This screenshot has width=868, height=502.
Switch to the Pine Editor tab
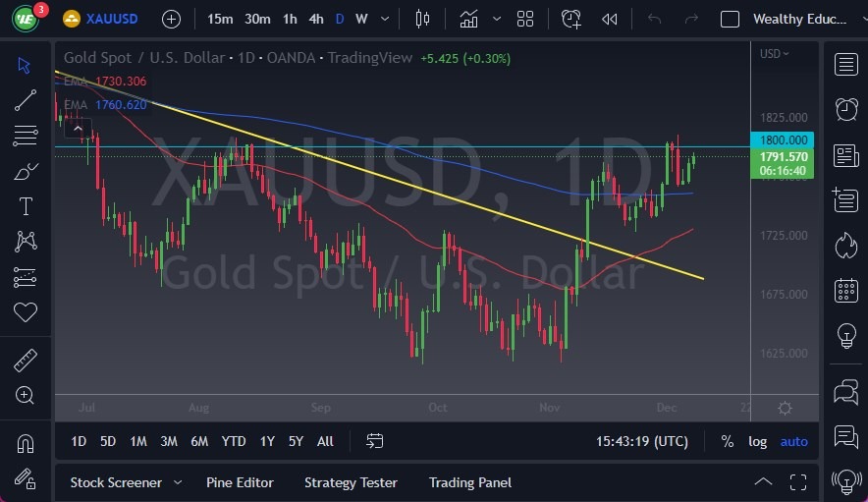[x=240, y=482]
